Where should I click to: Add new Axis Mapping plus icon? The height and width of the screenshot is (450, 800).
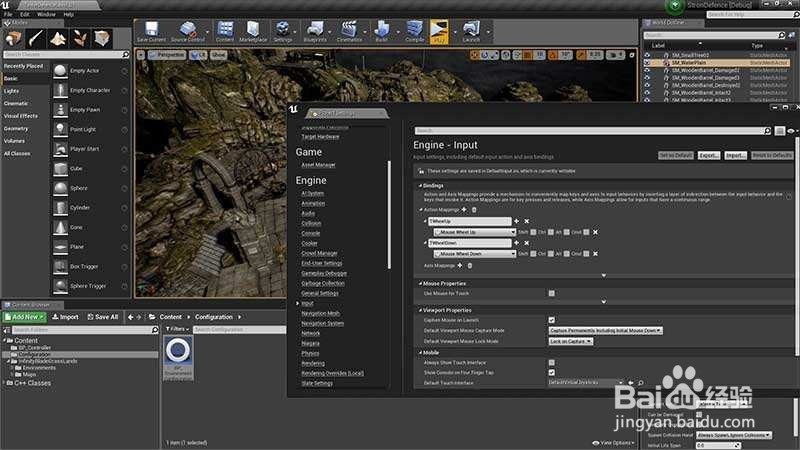(460, 265)
